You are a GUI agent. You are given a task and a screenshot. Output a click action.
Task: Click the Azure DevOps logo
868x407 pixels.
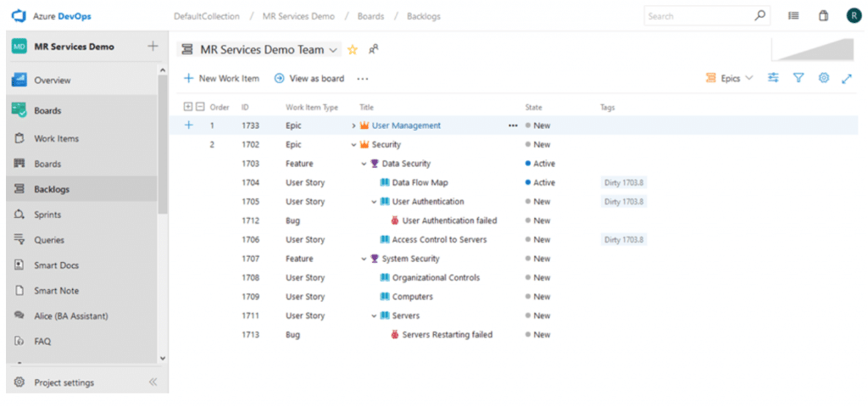point(19,16)
